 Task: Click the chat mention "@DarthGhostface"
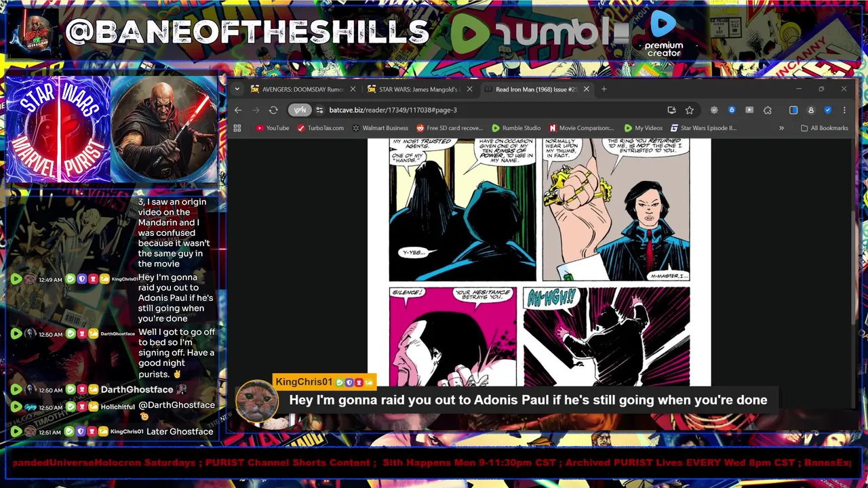click(176, 405)
